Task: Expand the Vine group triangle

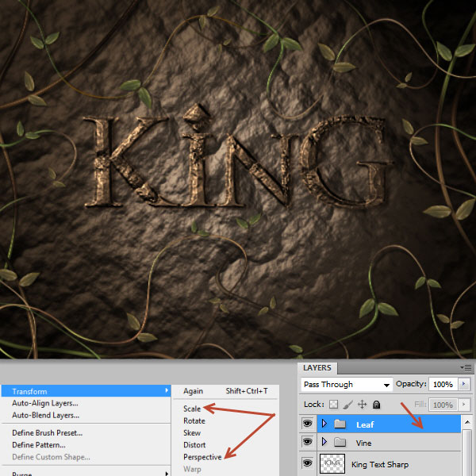Action: [324, 441]
